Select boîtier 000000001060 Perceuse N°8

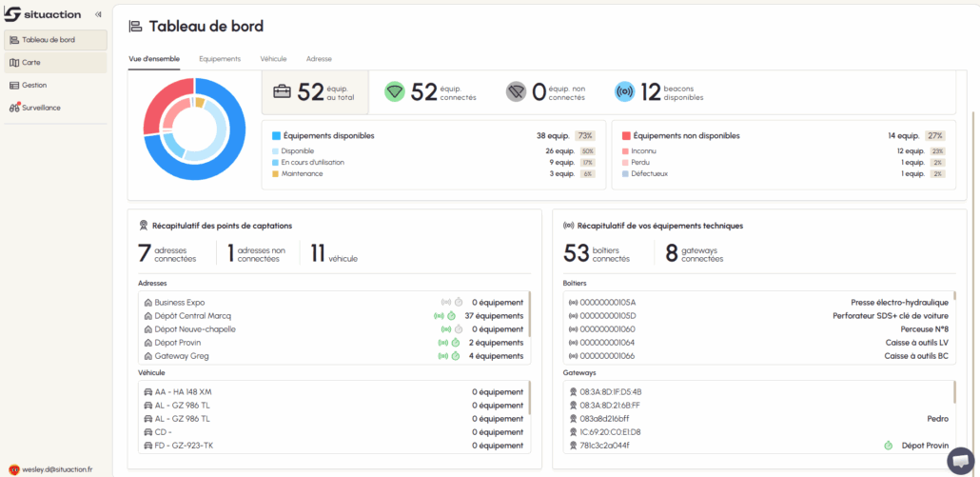758,329
